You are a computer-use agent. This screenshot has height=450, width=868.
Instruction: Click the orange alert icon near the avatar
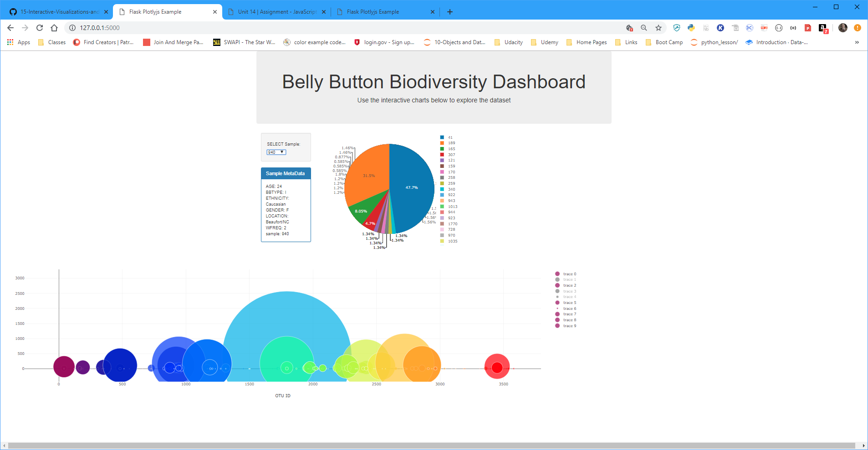pos(857,28)
